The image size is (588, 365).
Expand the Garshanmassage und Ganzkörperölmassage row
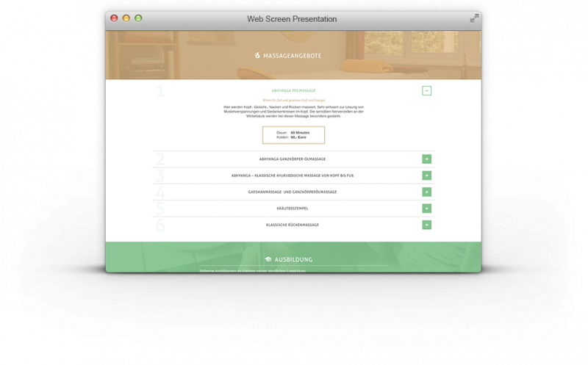tap(426, 192)
